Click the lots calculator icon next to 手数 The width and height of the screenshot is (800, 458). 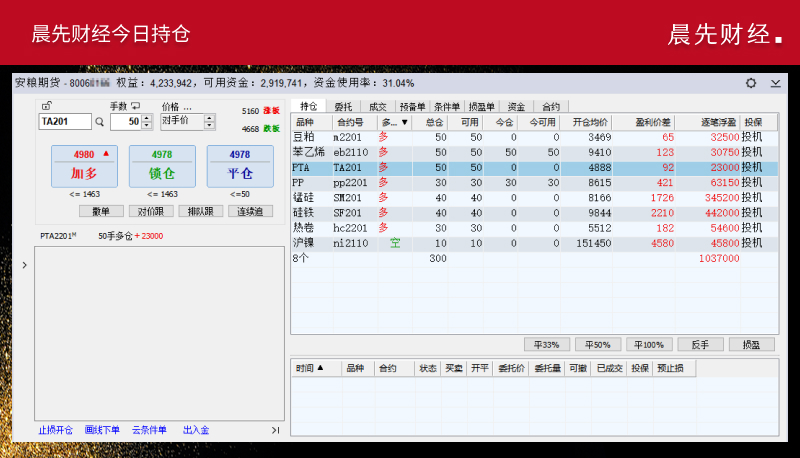(136, 106)
